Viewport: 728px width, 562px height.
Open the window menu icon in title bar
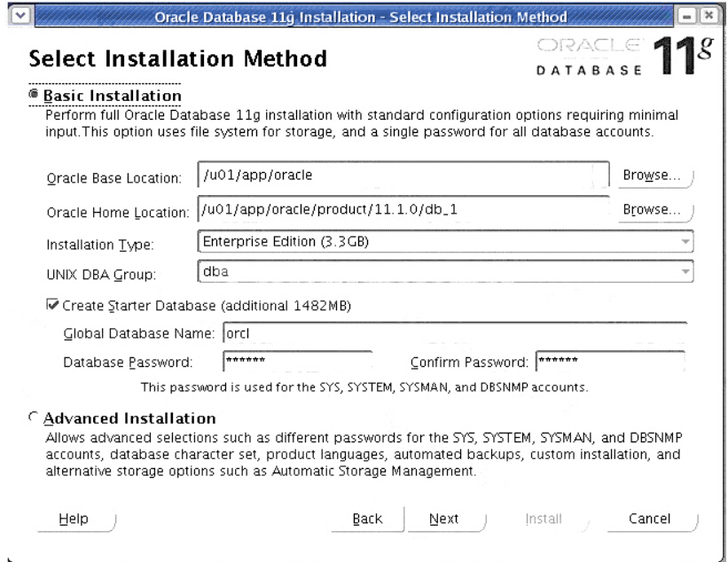tap(20, 16)
